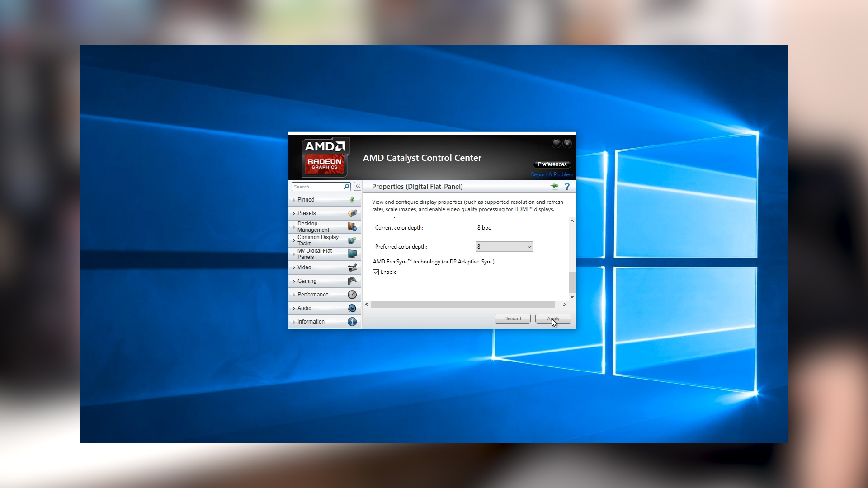This screenshot has width=868, height=488.
Task: Pin this page using green pushpin icon
Action: 554,186
